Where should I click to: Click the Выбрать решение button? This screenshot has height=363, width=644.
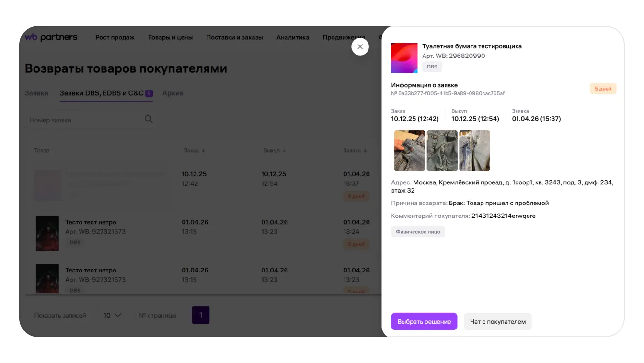pyautogui.click(x=424, y=321)
